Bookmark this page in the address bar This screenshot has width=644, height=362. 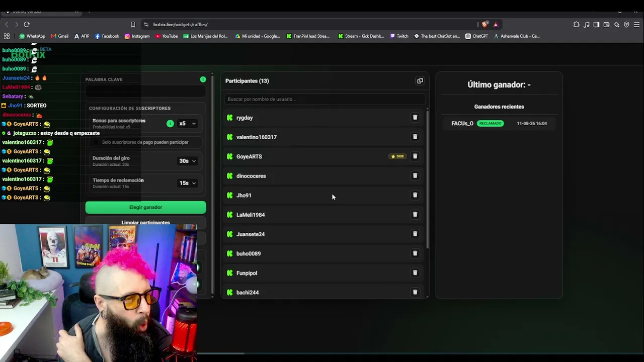pyautogui.click(x=133, y=24)
